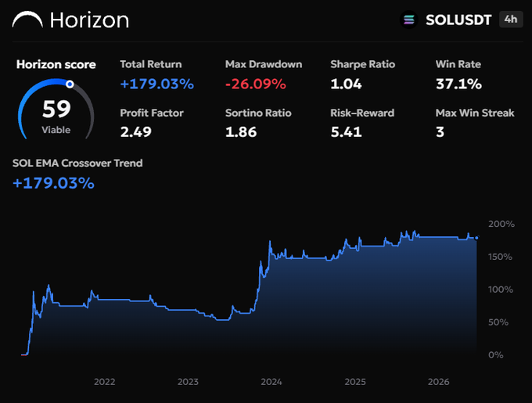Click the Profit Factor value 2.49
The image size is (532, 403).
135,132
